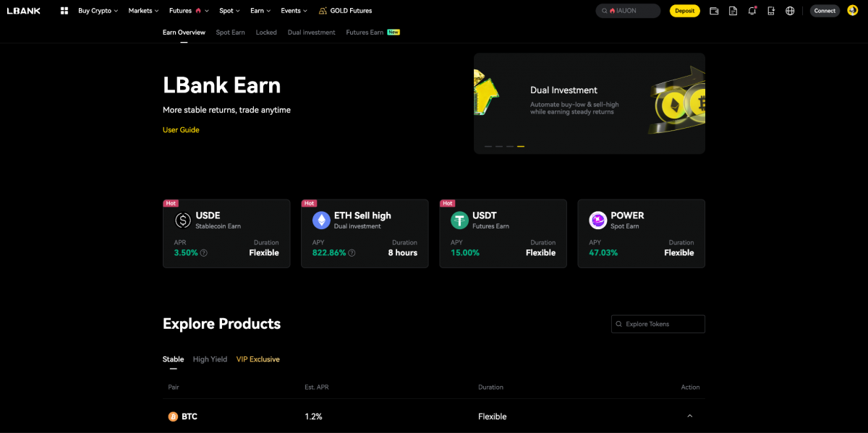Open the Earn navigation dropdown
Image resolution: width=868 pixels, height=433 pixels.
click(260, 10)
